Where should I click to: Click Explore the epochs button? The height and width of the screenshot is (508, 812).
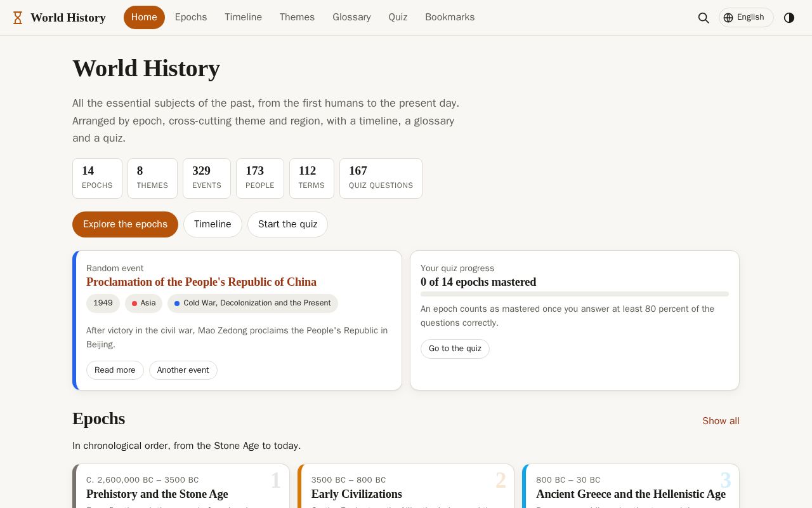(x=125, y=224)
